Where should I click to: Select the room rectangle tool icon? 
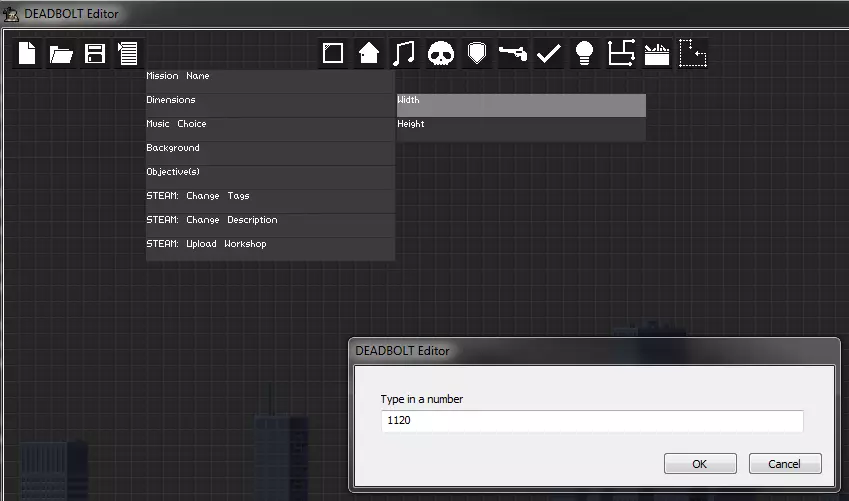pyautogui.click(x=332, y=54)
